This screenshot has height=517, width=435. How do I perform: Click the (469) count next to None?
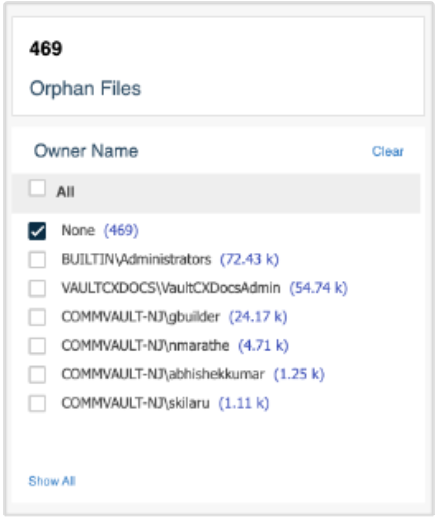click(x=121, y=230)
